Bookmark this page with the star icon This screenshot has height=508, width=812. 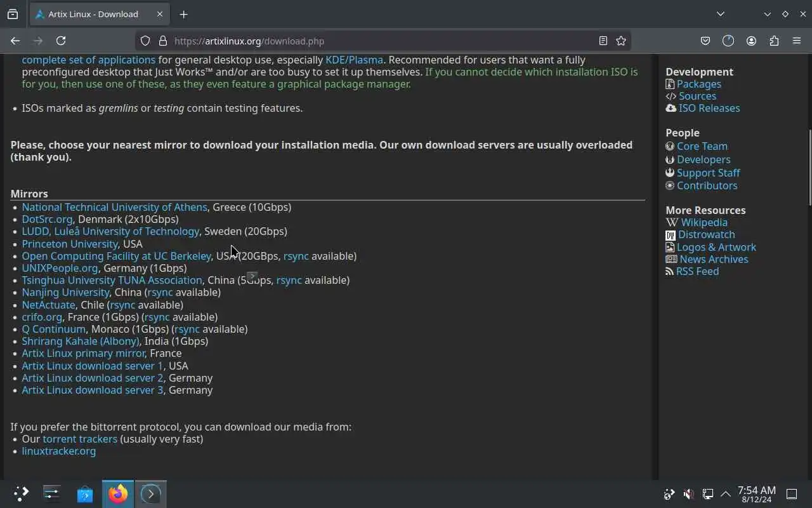coord(621,41)
